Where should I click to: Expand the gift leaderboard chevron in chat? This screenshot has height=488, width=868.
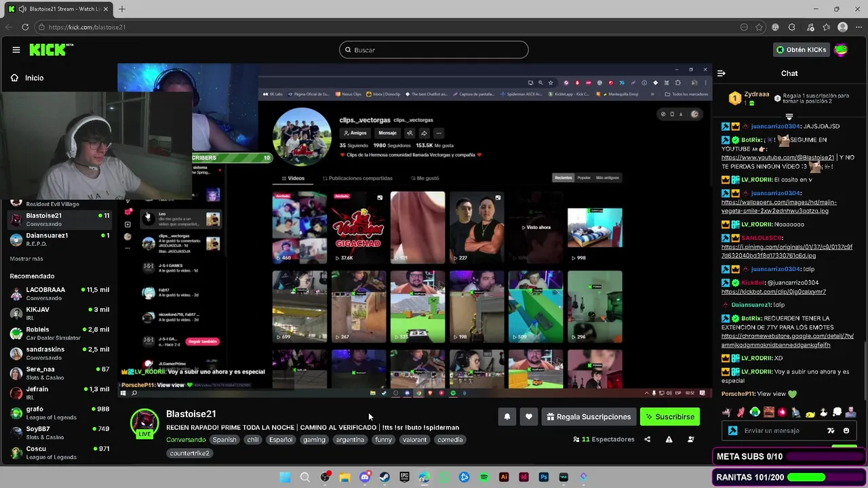pyautogui.click(x=789, y=117)
